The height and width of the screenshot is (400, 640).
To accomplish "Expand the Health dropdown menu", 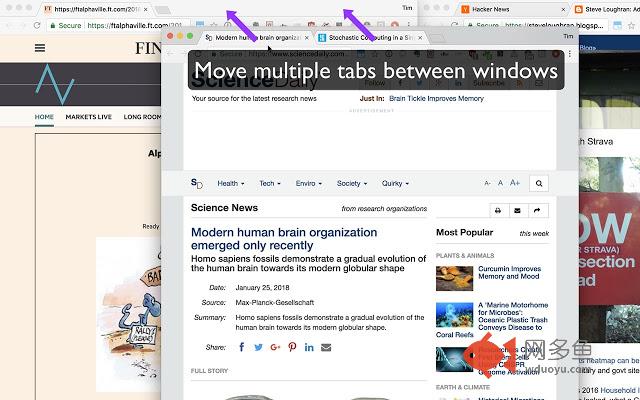I will coord(231,184).
